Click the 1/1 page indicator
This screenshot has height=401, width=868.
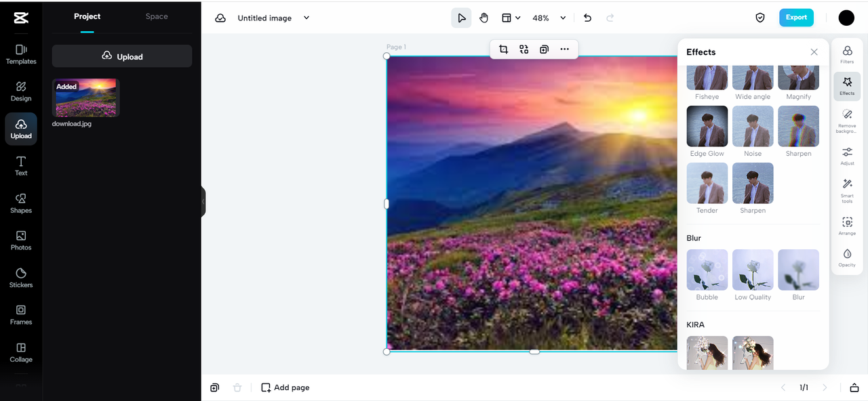coord(804,387)
